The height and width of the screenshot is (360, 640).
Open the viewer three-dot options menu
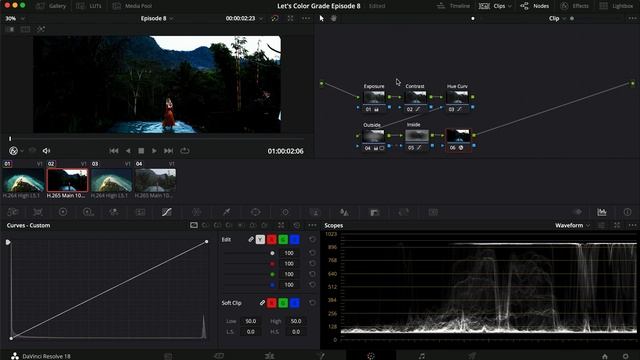click(306, 18)
